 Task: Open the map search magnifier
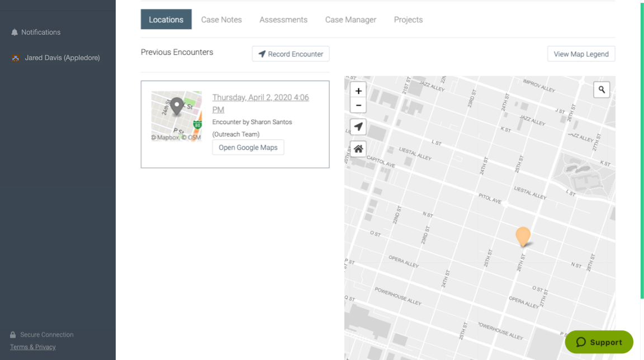click(x=602, y=89)
